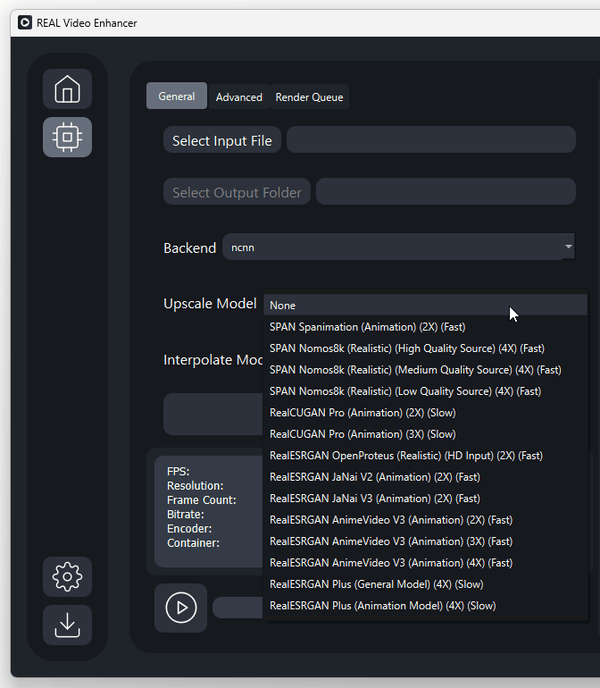This screenshot has height=688, width=600.
Task: Choose RealESRGAN JaNai V3 (Animation) model
Action: pos(425,498)
